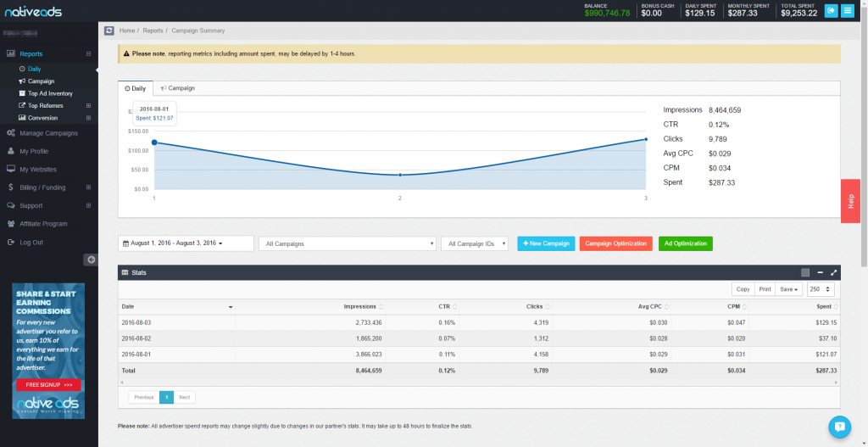Click the Manage Campaigns gears icon
The image size is (868, 447).
pyautogui.click(x=10, y=133)
